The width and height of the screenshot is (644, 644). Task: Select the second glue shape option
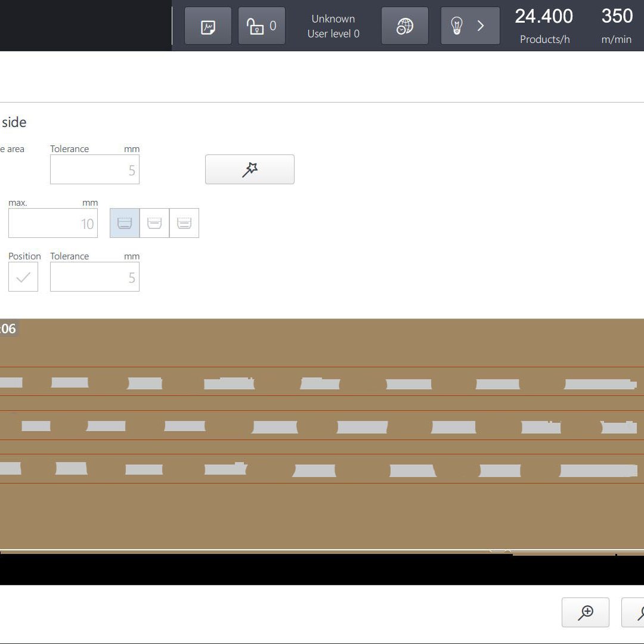point(154,223)
